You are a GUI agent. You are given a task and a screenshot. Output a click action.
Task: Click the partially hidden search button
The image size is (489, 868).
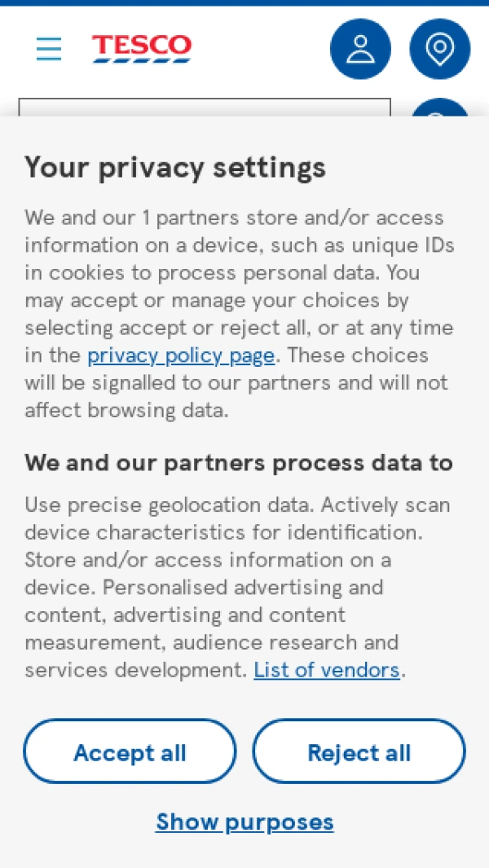tap(440, 108)
